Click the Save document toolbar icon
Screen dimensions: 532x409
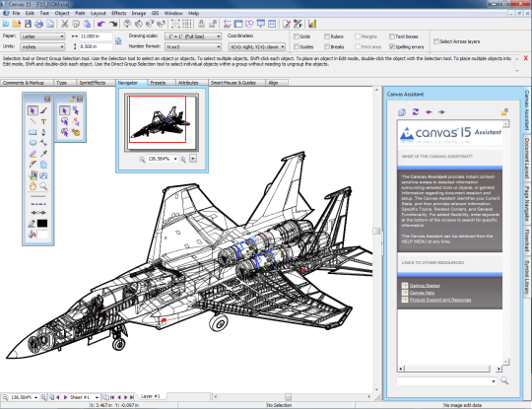point(28,24)
